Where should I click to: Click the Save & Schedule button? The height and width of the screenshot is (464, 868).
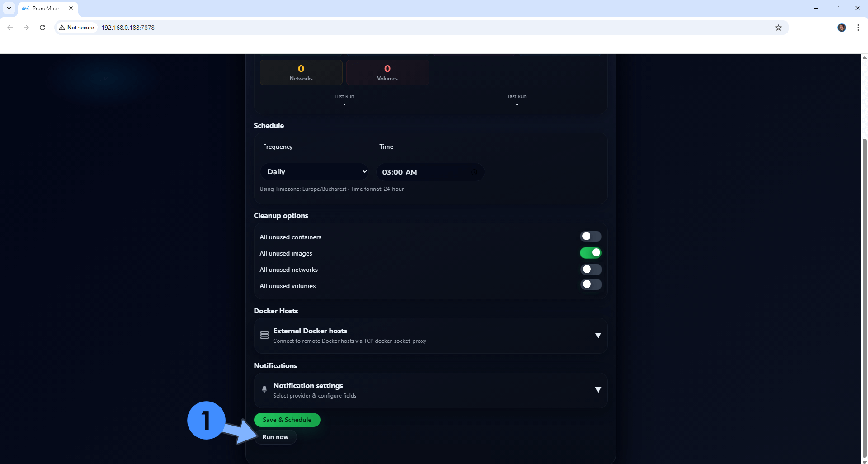[x=287, y=420]
